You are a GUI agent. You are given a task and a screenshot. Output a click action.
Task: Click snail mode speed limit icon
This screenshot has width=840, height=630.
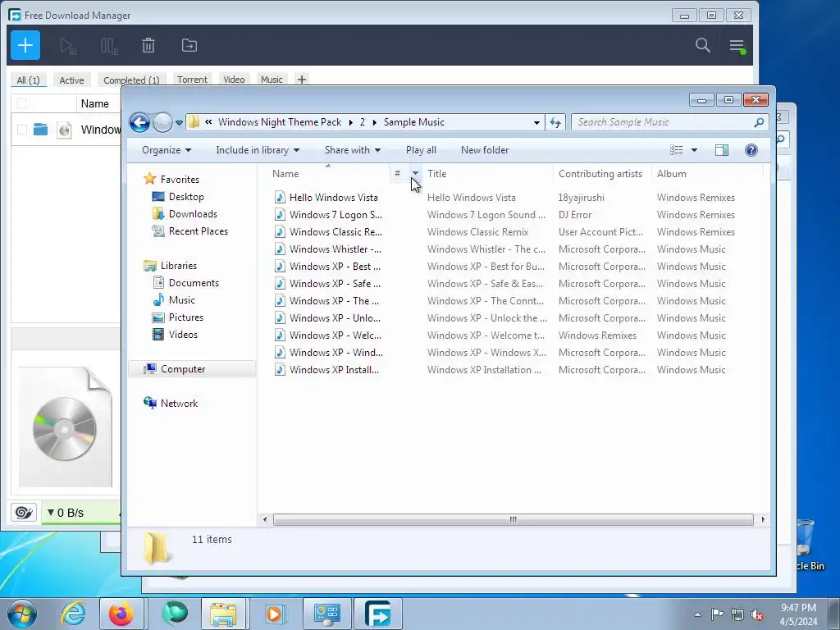[24, 513]
